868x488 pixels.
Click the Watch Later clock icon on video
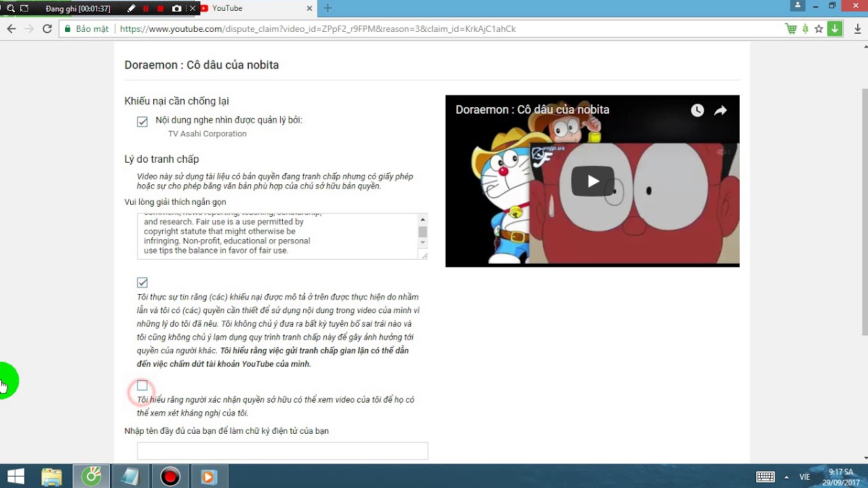click(697, 110)
